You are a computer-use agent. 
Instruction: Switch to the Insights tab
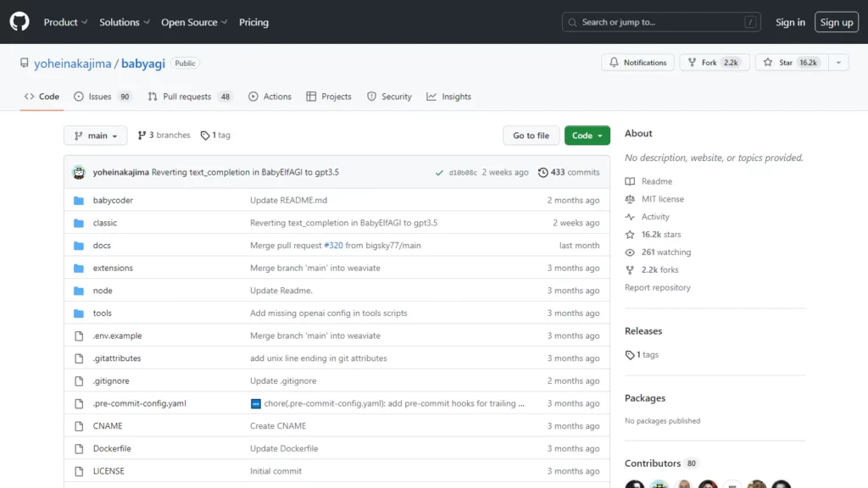click(x=448, y=97)
